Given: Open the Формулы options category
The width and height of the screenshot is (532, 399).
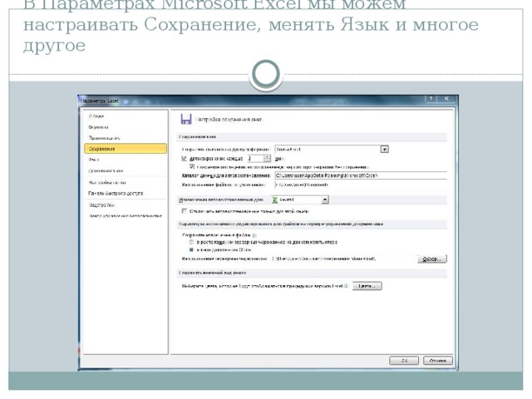Looking at the screenshot, I should tap(98, 127).
